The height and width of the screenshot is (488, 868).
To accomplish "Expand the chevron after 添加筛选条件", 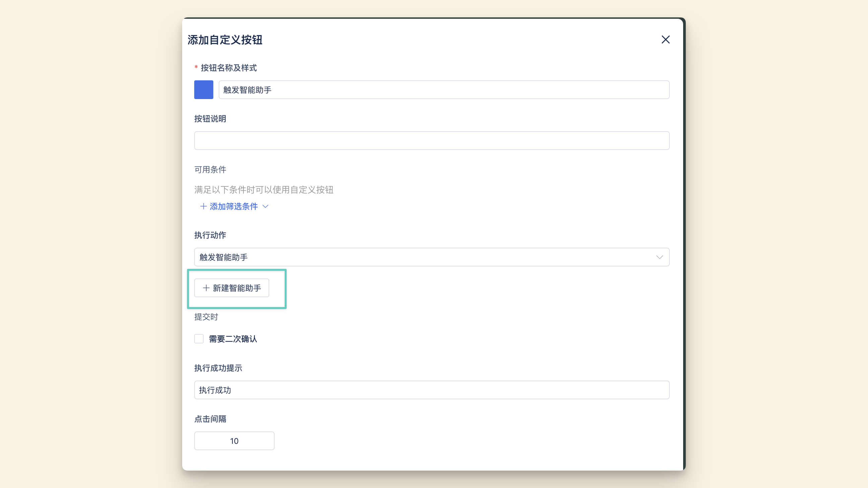I will [266, 207].
